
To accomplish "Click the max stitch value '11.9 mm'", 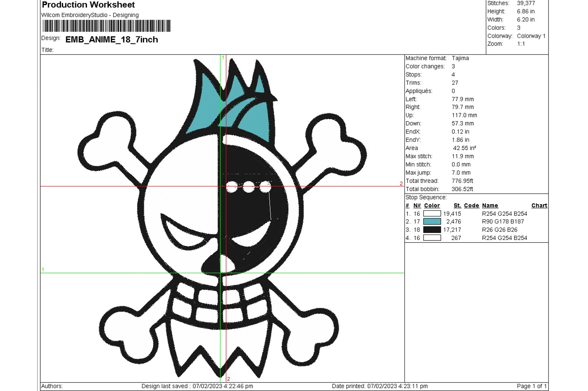I will tap(463, 156).
